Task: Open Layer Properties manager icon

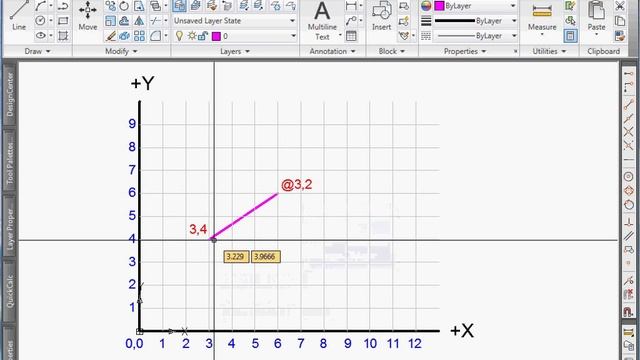Action: coord(179,6)
